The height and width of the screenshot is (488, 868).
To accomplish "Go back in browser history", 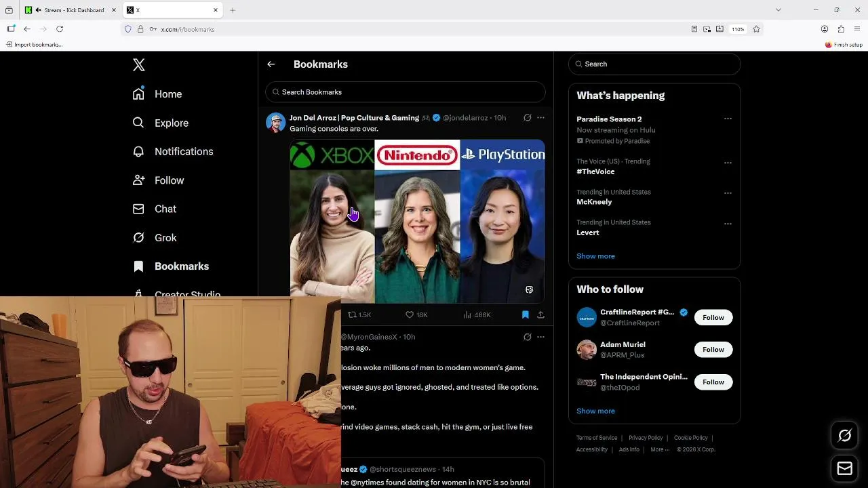I will (27, 29).
